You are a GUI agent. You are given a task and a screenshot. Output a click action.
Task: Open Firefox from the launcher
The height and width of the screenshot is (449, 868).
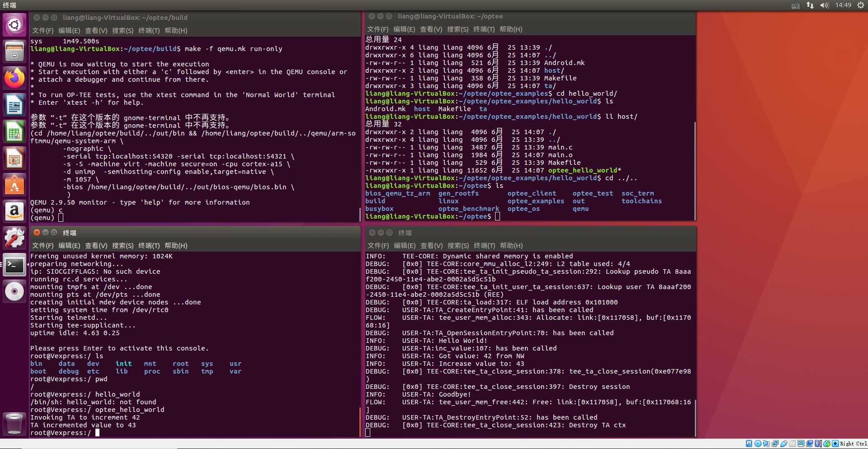(14, 78)
